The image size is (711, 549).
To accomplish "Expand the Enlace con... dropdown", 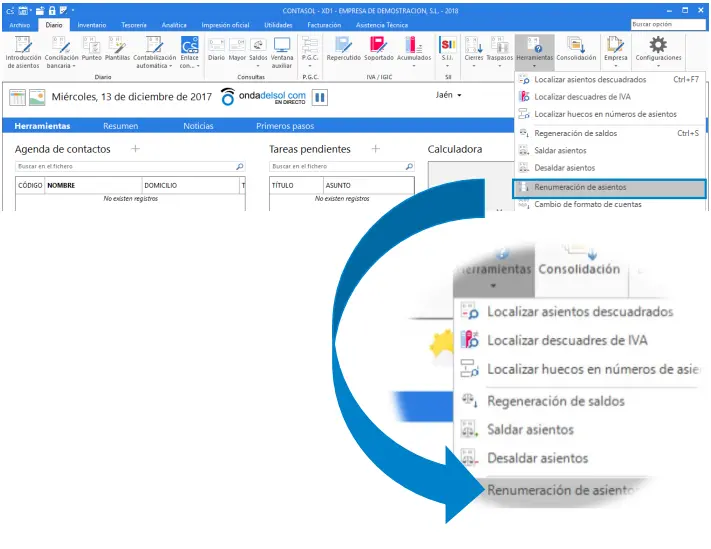I will click(x=198, y=66).
